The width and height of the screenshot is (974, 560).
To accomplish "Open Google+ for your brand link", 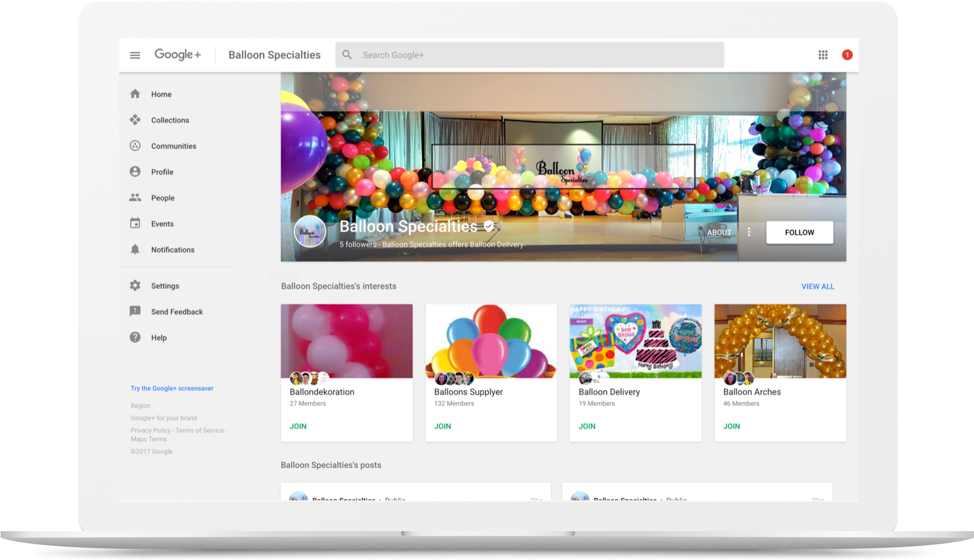I will (x=164, y=418).
